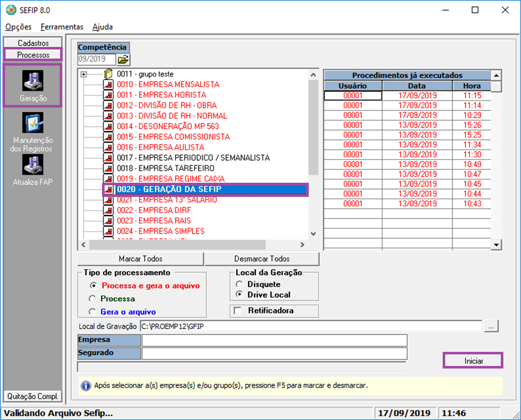The image size is (521, 420).
Task: Click the Usuário column header
Action: click(x=353, y=86)
